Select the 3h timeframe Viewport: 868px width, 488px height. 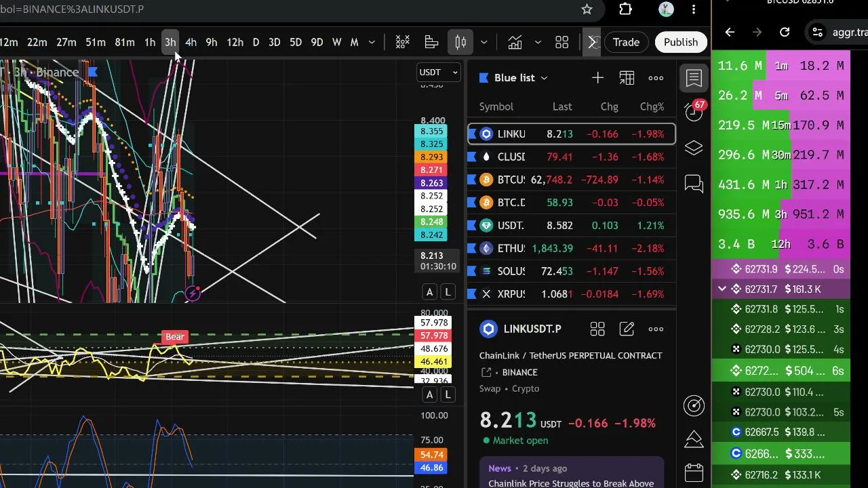(x=170, y=42)
